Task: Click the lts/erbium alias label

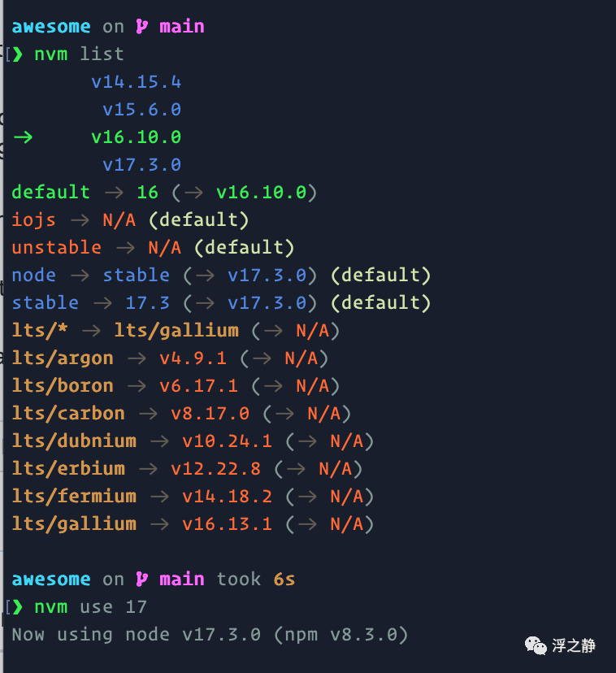Action: 68,468
